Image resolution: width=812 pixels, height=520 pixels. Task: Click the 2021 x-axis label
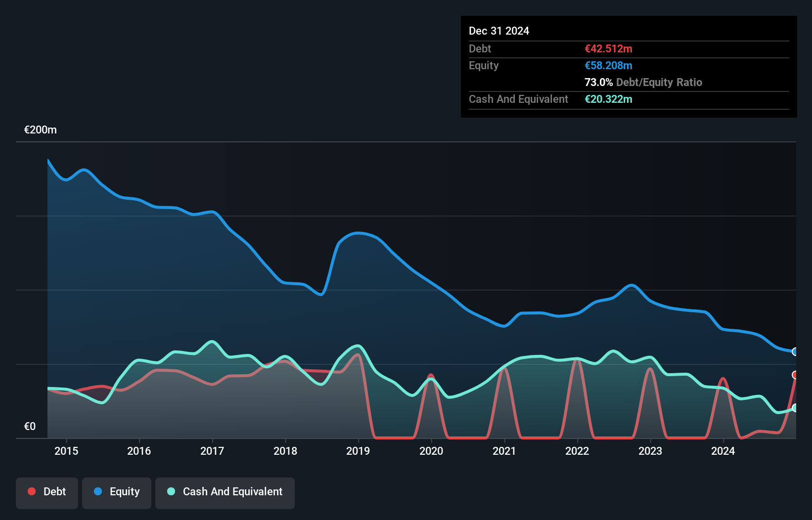point(504,451)
